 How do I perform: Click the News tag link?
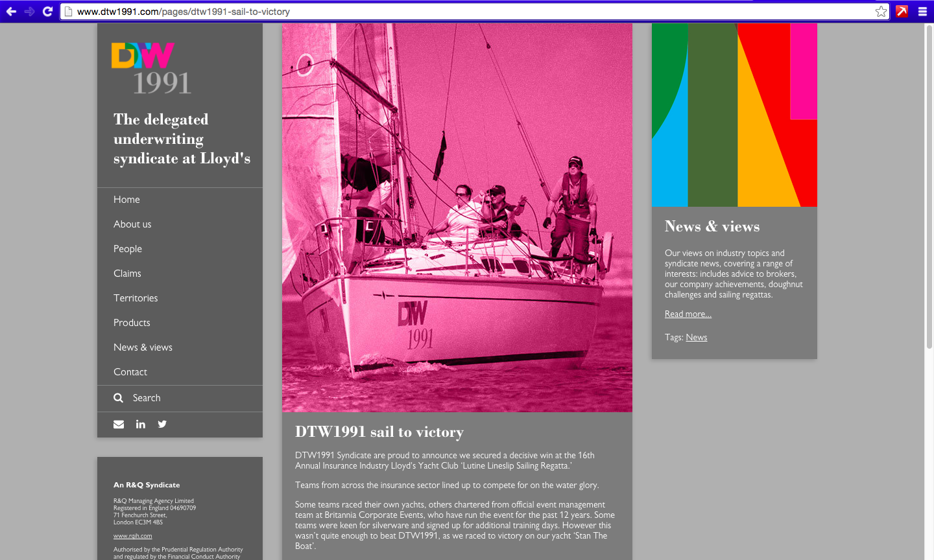point(697,338)
